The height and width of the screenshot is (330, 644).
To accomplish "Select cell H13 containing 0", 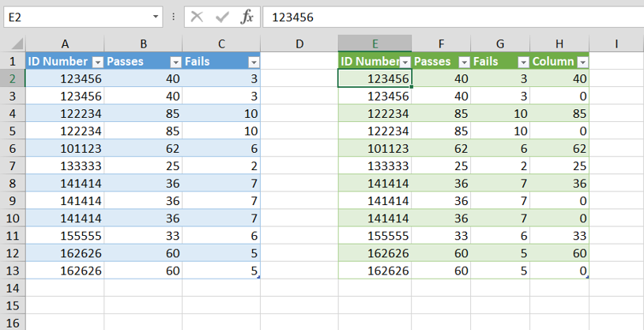I will pyautogui.click(x=559, y=271).
